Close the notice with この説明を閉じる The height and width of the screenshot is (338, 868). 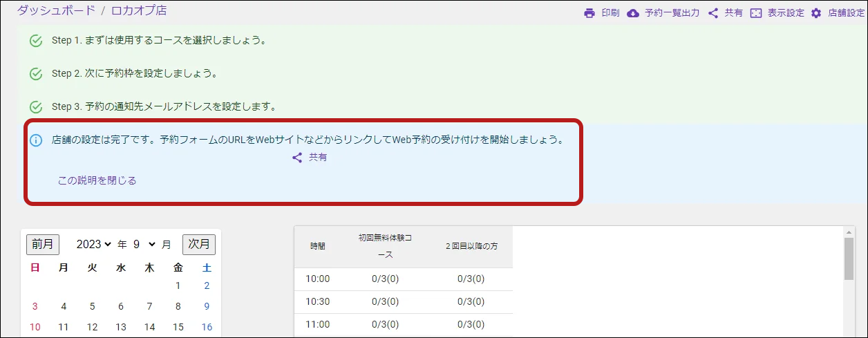coord(97,180)
